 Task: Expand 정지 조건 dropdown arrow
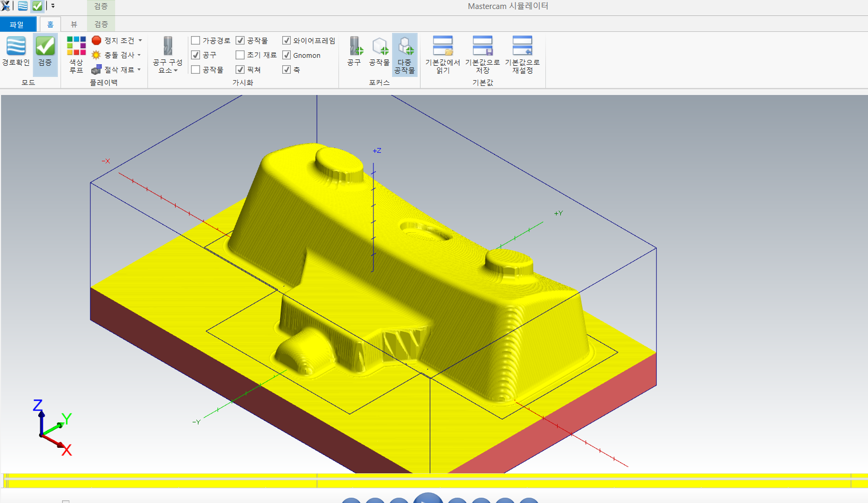(140, 40)
